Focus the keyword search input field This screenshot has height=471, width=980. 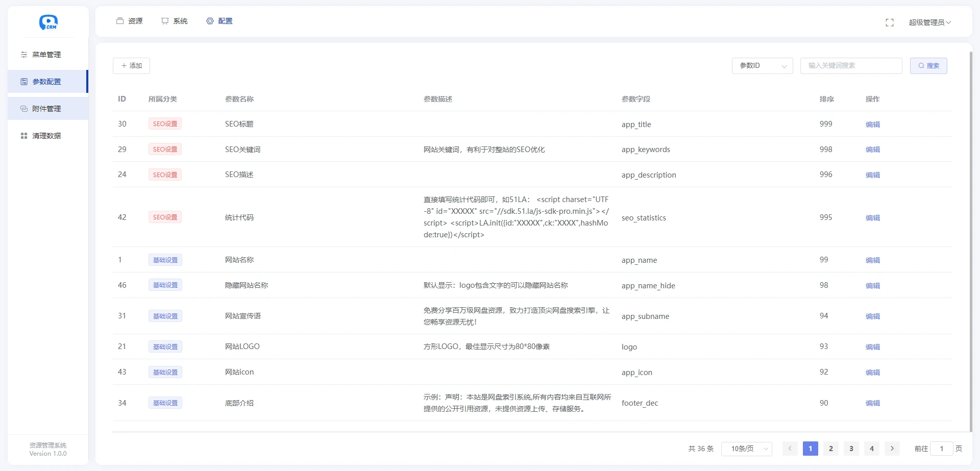click(x=851, y=66)
